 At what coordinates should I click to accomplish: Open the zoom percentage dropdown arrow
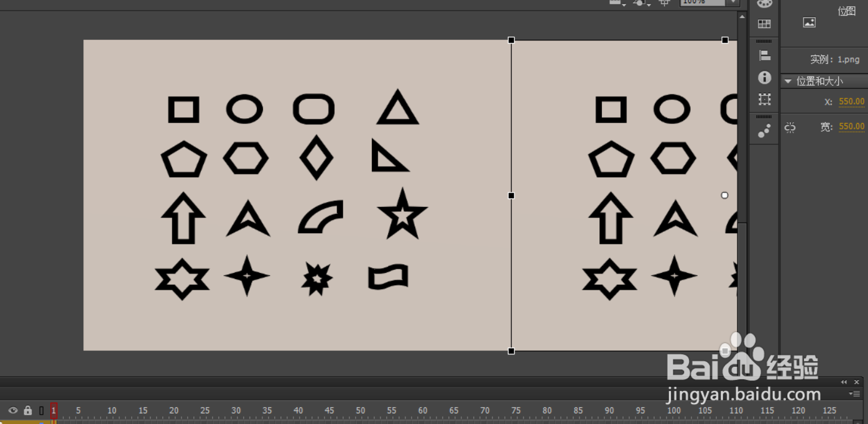click(734, 2)
